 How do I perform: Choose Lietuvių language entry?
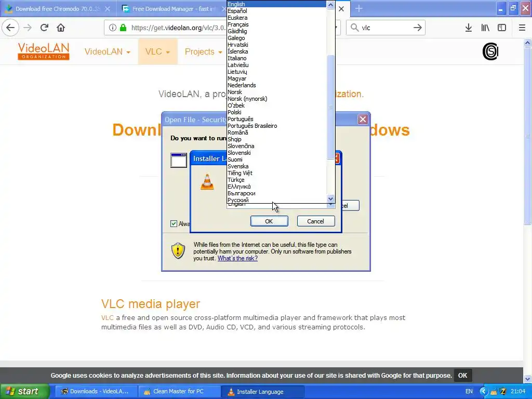276,72
